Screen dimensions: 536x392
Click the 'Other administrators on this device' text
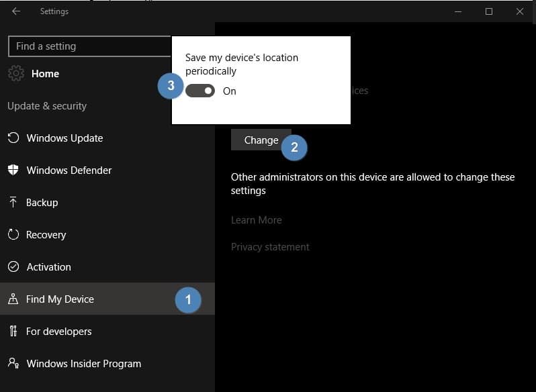(373, 184)
